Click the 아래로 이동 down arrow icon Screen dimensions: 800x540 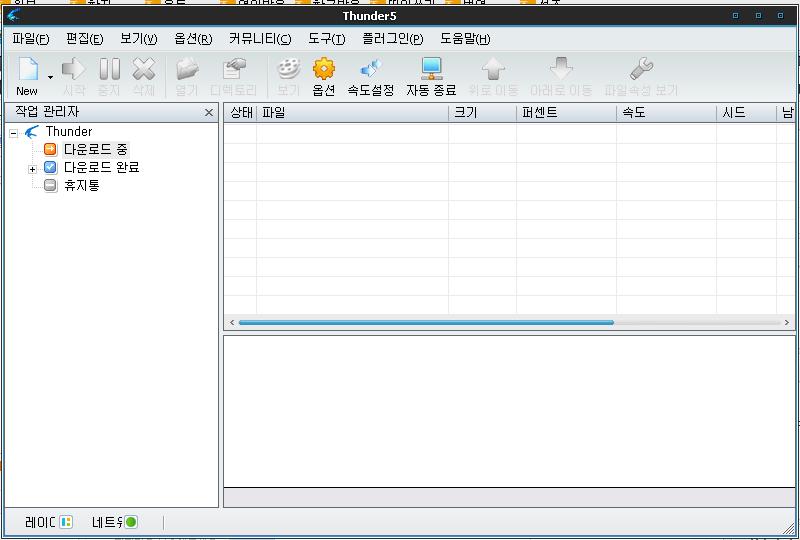coord(561,69)
